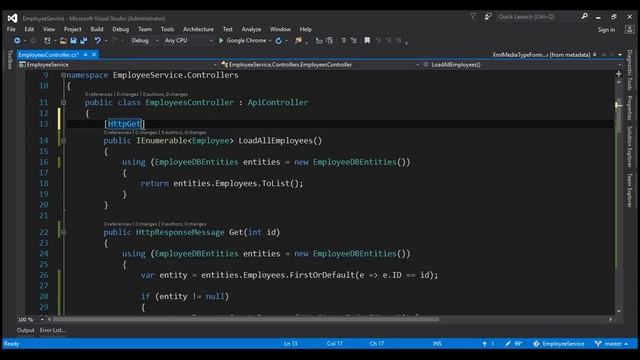The width and height of the screenshot is (640, 360).
Task: Open the File menu
Action: pos(11,29)
